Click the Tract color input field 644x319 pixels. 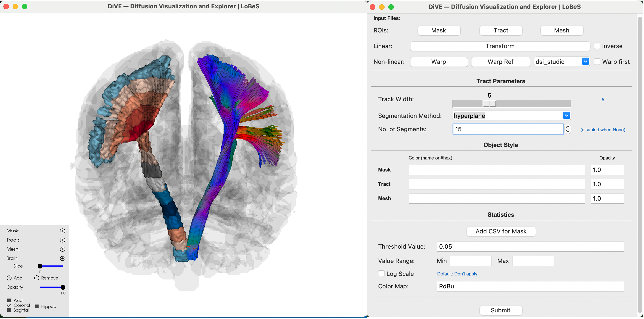[497, 184]
